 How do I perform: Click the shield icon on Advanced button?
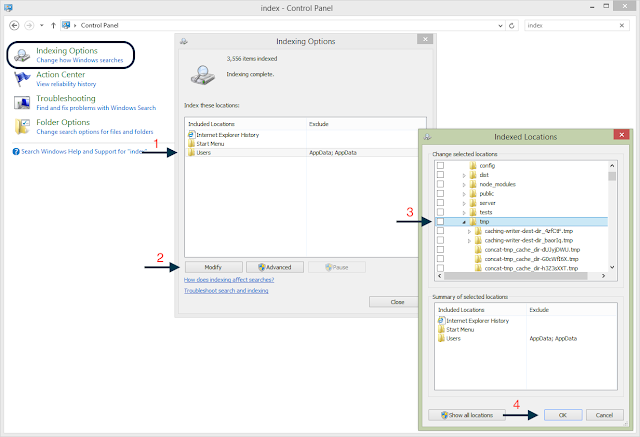coord(262,267)
